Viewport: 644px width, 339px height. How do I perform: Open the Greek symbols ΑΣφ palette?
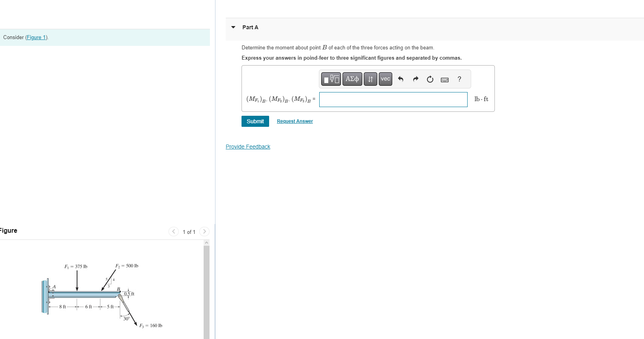[352, 79]
